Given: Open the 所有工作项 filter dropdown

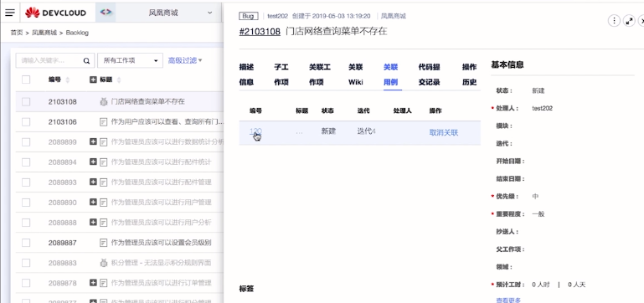Looking at the screenshot, I should coord(130,61).
